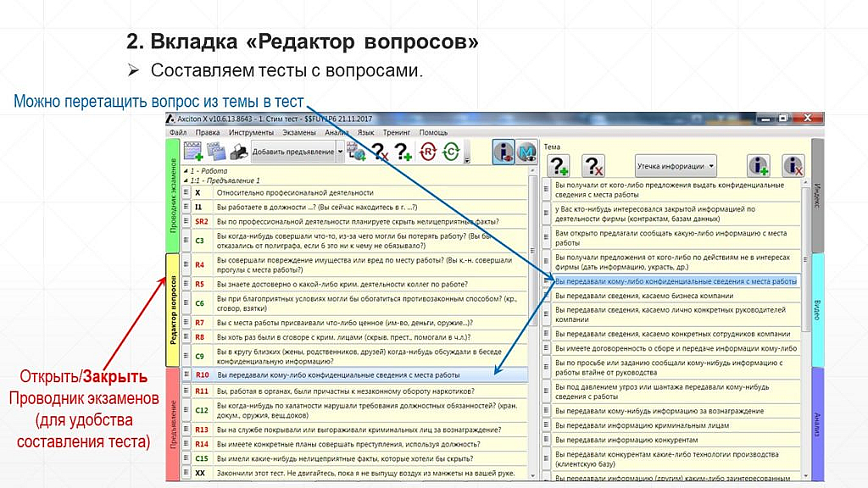
Task: Click the delete topic info icon
Action: [x=793, y=165]
